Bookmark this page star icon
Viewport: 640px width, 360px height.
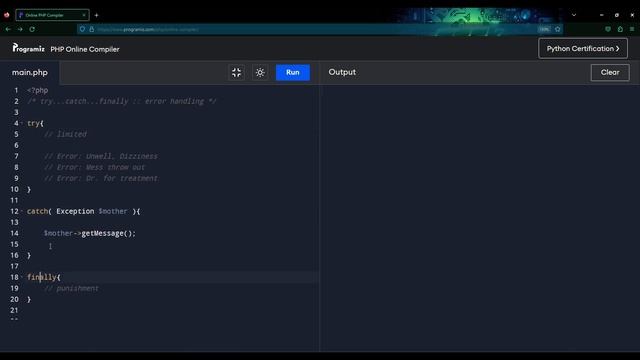(557, 29)
